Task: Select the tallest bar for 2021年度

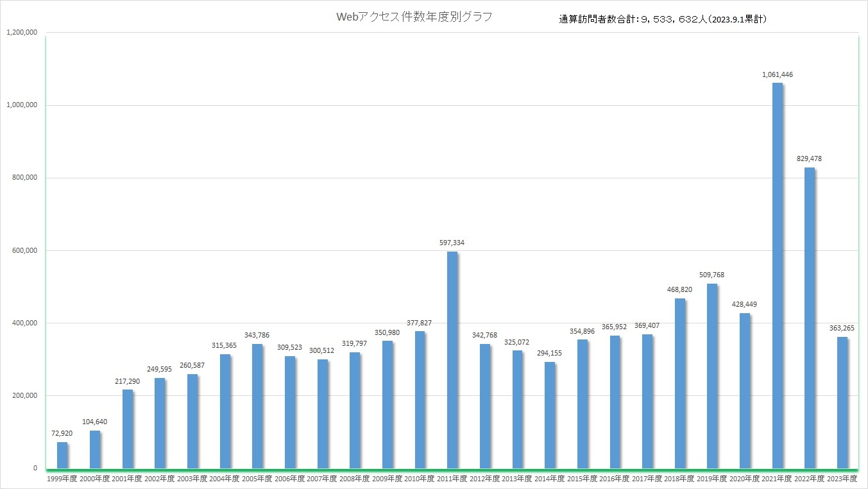Action: 777,276
